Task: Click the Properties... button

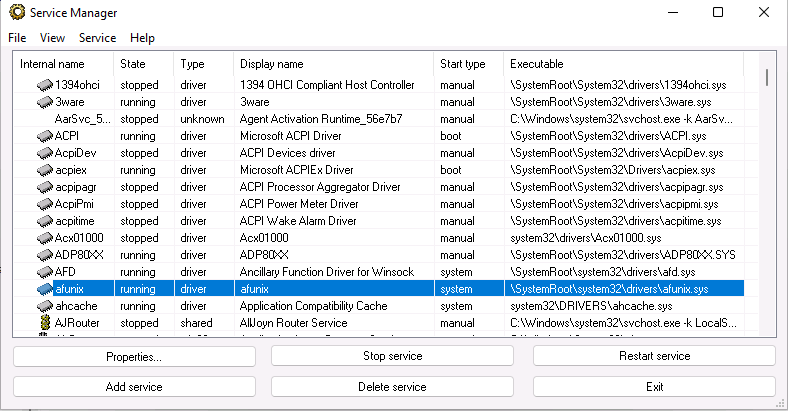Action: pyautogui.click(x=133, y=356)
